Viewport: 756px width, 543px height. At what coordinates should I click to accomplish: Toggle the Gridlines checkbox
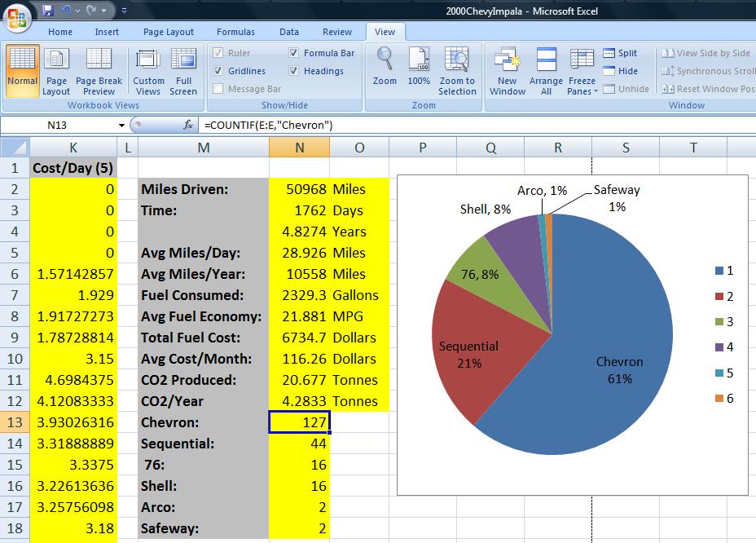click(x=218, y=70)
